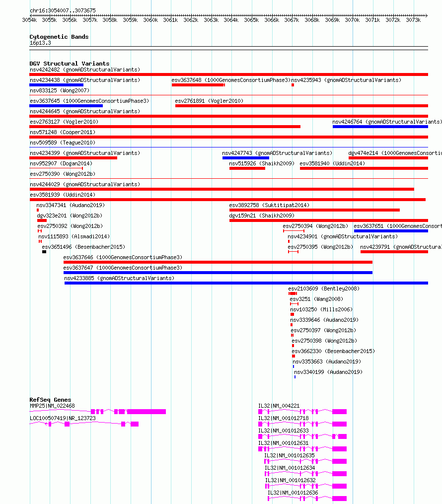Select nsv4244645 gnomAD variant label
The height and width of the screenshot is (504, 442).
(x=85, y=112)
